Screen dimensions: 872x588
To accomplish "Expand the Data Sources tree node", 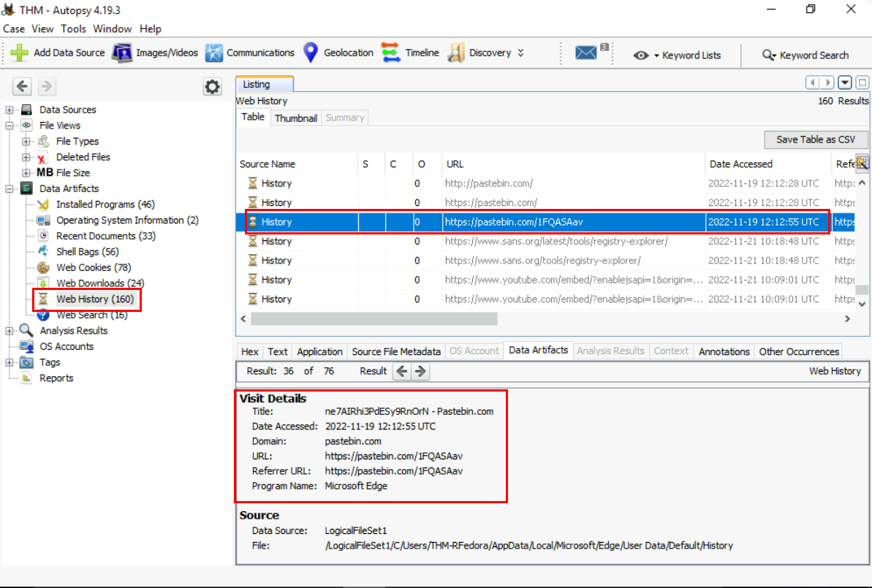I will 10,110.
